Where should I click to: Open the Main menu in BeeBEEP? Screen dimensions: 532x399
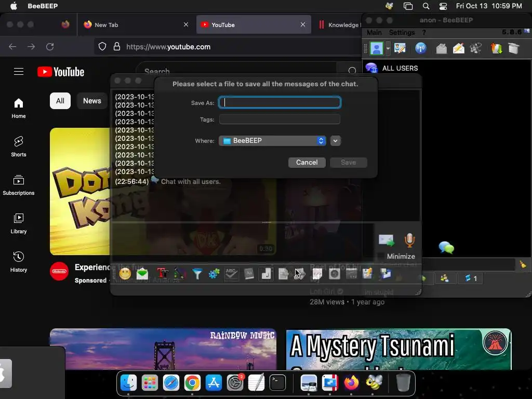374,32
